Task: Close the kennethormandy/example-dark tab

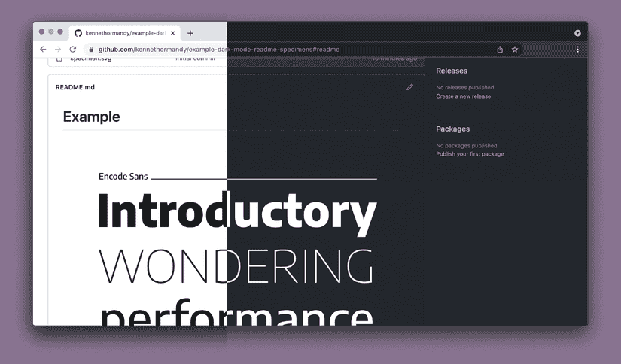Action: pos(172,33)
